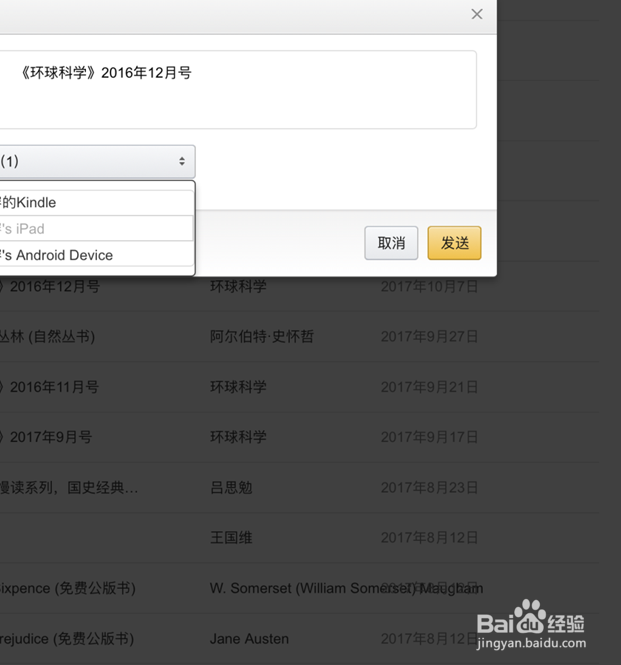Click the 取消 button
Image resolution: width=621 pixels, height=665 pixels.
click(391, 243)
